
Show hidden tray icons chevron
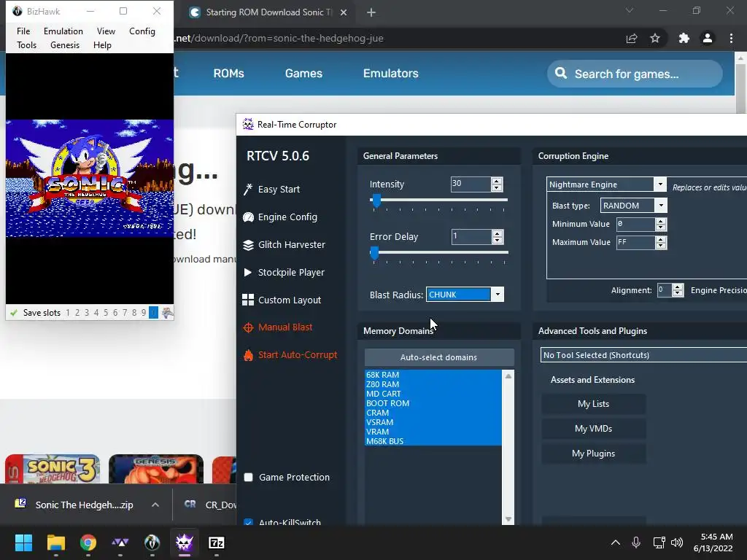tap(616, 542)
